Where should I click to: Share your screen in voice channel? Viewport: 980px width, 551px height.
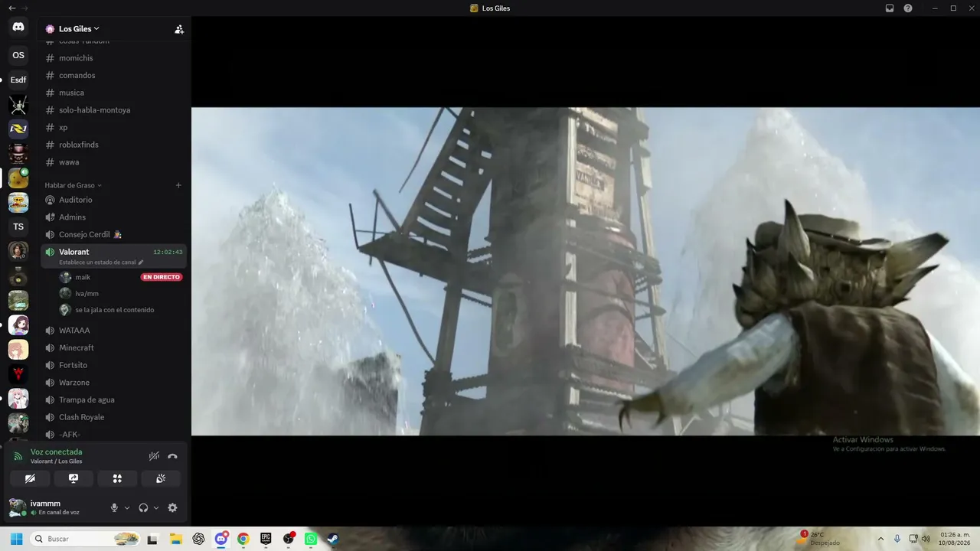tap(73, 478)
